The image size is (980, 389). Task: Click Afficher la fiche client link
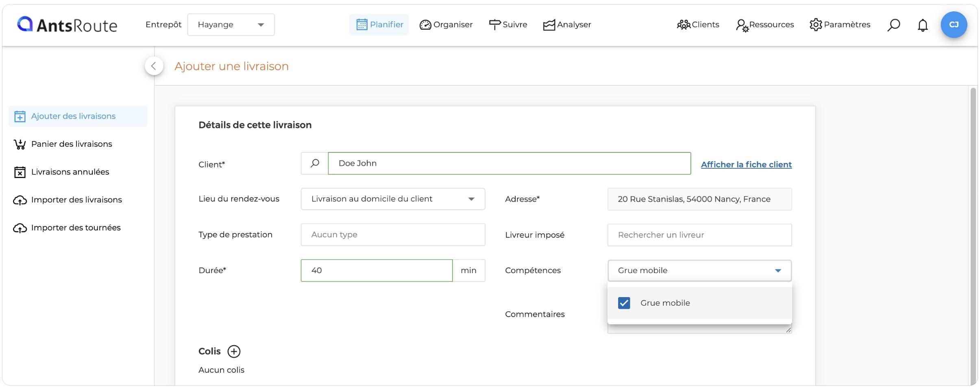[x=746, y=165]
